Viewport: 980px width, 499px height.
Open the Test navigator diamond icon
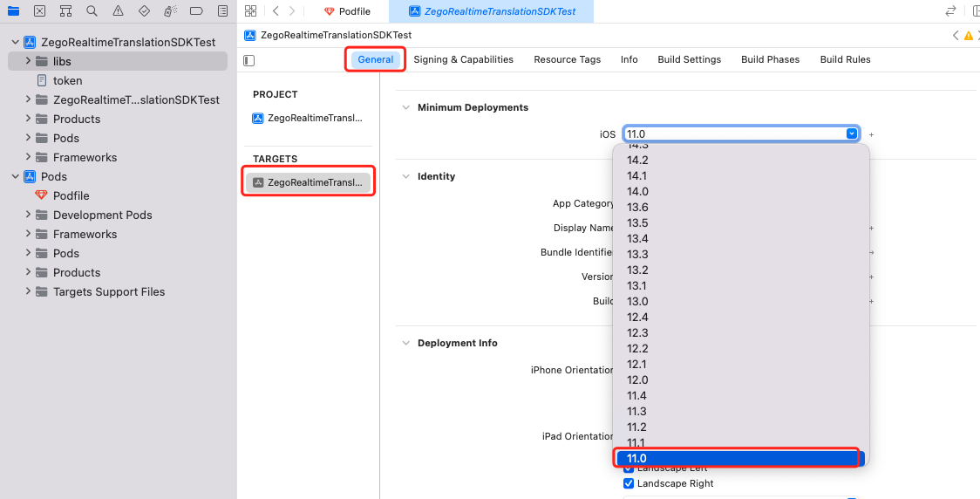(144, 10)
